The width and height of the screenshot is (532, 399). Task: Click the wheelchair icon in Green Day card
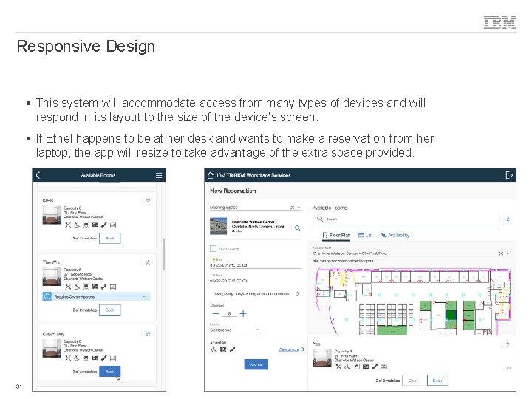coord(77,358)
